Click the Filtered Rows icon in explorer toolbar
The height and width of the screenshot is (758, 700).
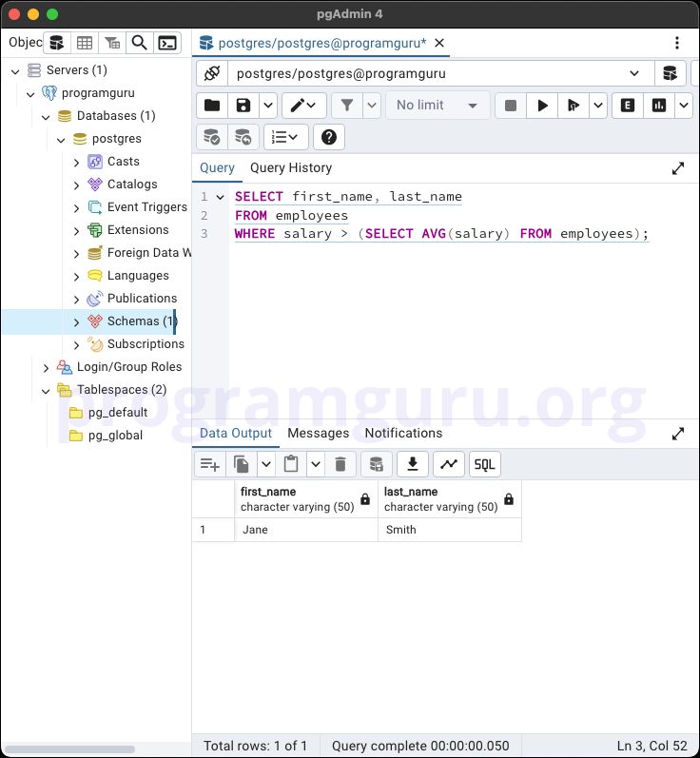(x=112, y=43)
